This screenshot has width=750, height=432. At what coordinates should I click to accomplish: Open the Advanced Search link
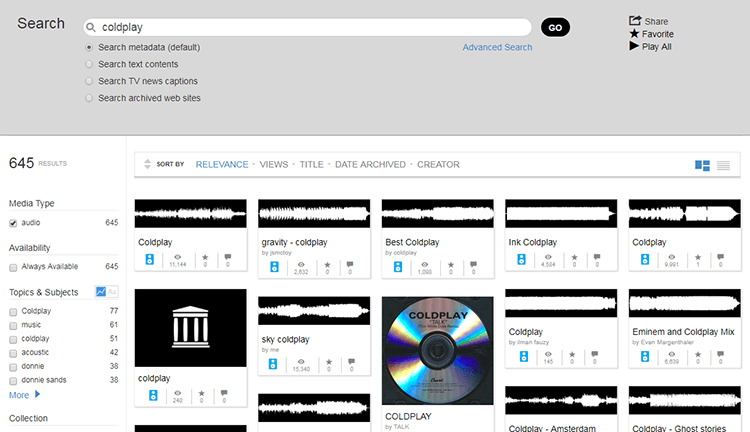(x=497, y=47)
